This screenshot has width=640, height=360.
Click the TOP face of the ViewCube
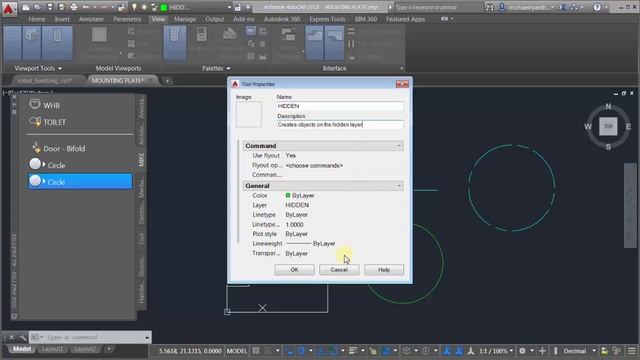(x=608, y=126)
